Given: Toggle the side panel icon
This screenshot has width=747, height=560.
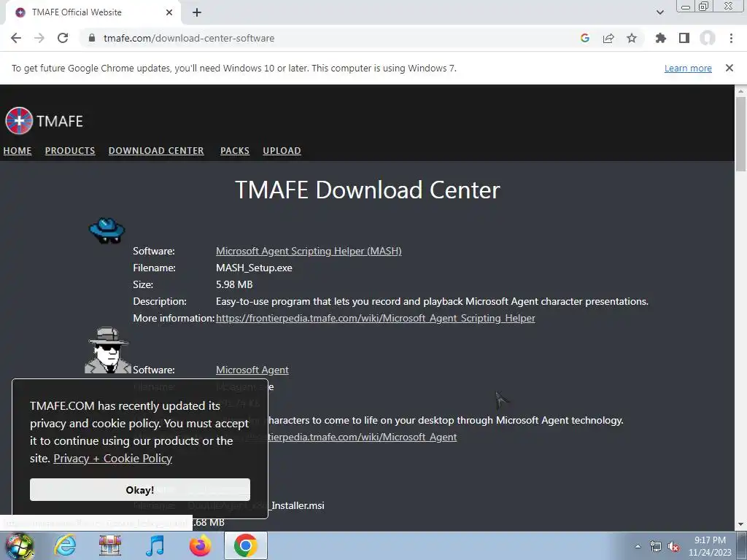Looking at the screenshot, I should click(x=684, y=38).
